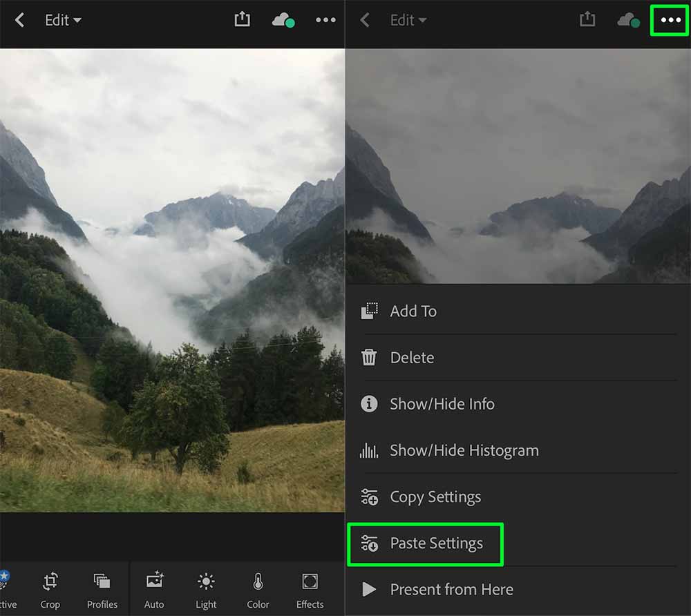Image resolution: width=691 pixels, height=616 pixels.
Task: Apply Auto adjustments
Action: pos(154,590)
